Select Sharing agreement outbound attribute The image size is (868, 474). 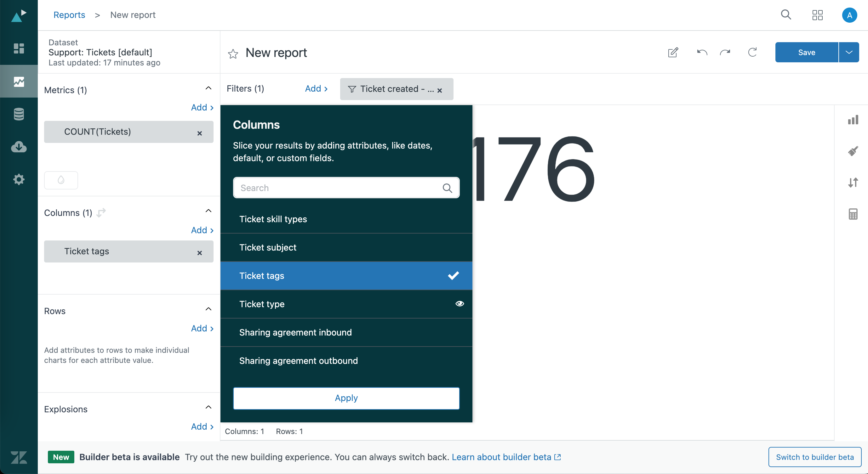[346, 361]
